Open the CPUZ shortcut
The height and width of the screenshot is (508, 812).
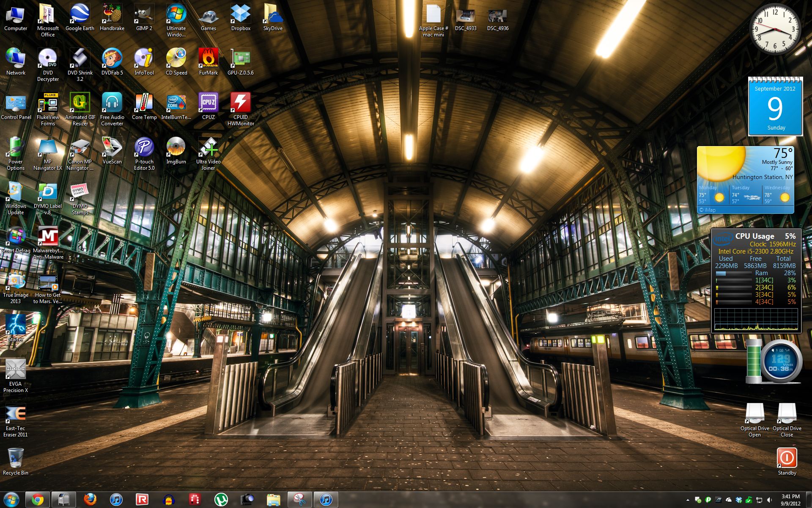click(x=208, y=106)
